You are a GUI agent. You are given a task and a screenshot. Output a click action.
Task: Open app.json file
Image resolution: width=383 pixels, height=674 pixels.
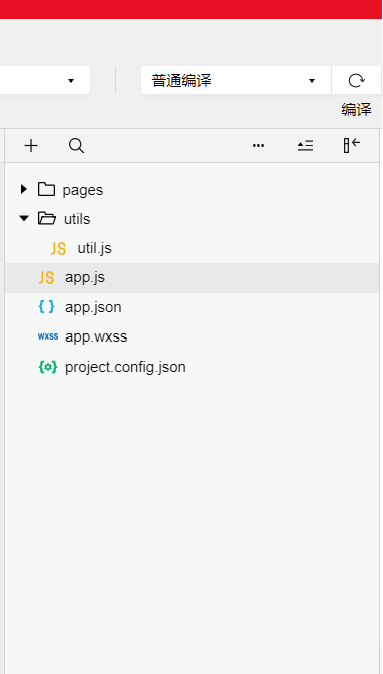pos(192,307)
